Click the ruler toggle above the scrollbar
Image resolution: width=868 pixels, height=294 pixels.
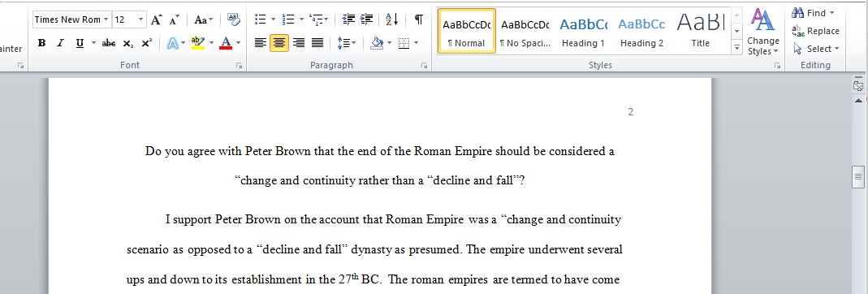coord(858,86)
